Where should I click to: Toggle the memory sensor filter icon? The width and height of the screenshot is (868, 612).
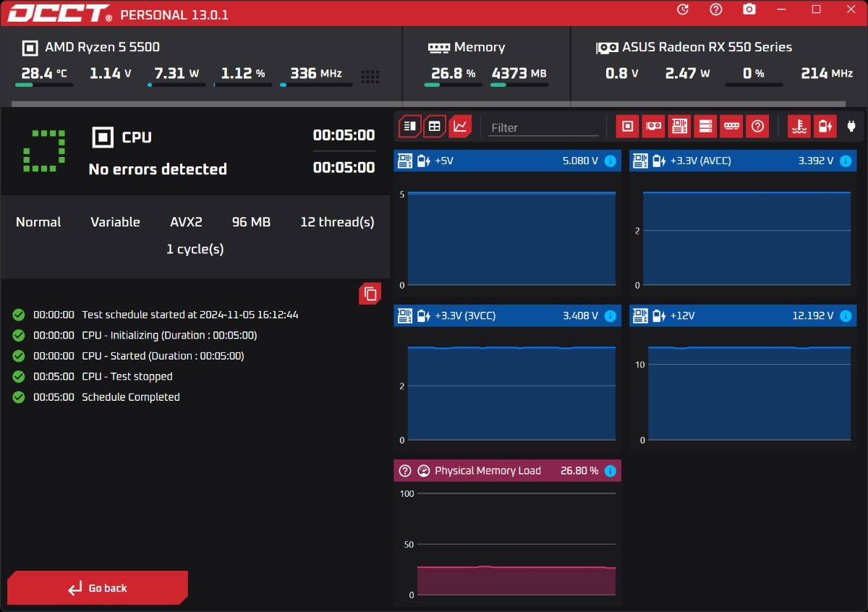(x=731, y=126)
